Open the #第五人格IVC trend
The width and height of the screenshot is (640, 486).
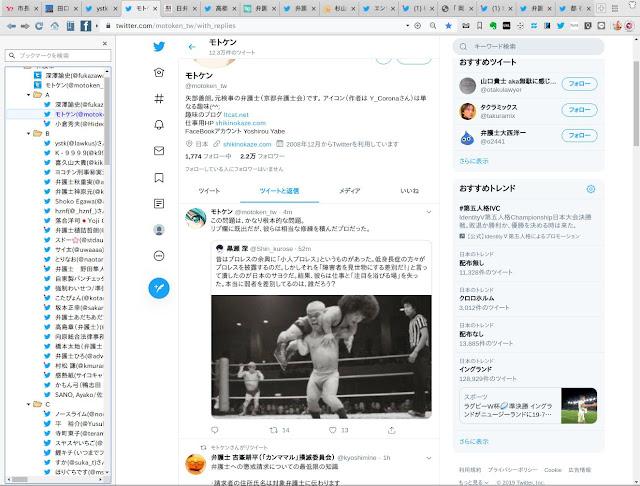pyautogui.click(x=480, y=208)
